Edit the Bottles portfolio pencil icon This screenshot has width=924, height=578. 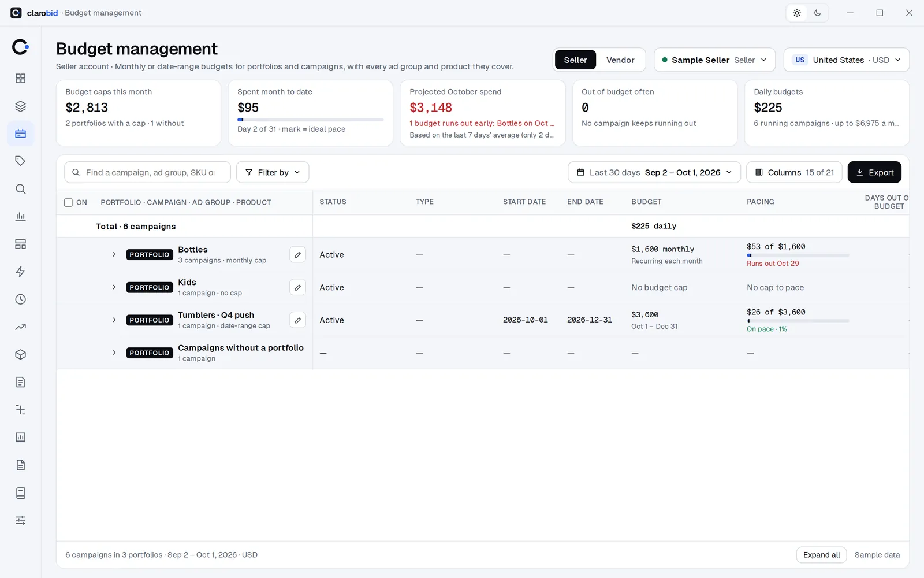coord(297,254)
